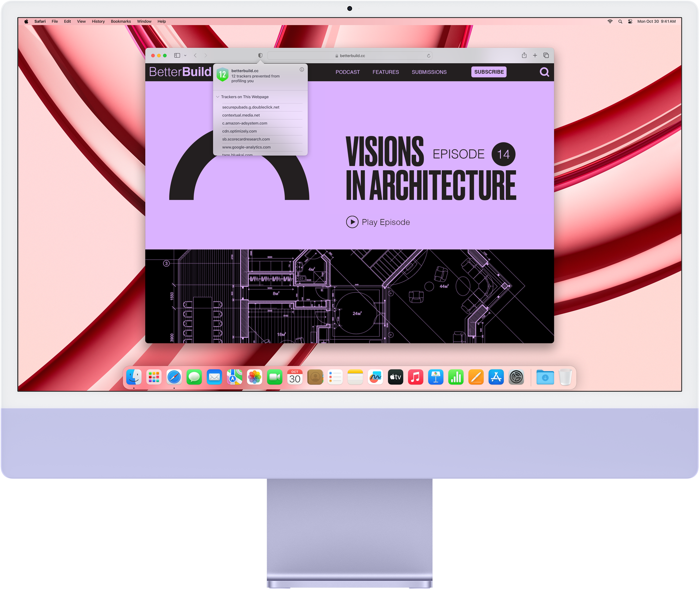Open the sidebar tab group dropdown arrow
Viewport: 700px width, 589px height.
[185, 56]
